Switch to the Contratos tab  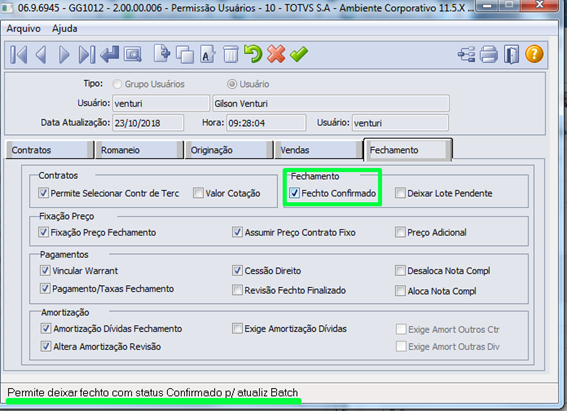[x=50, y=150]
